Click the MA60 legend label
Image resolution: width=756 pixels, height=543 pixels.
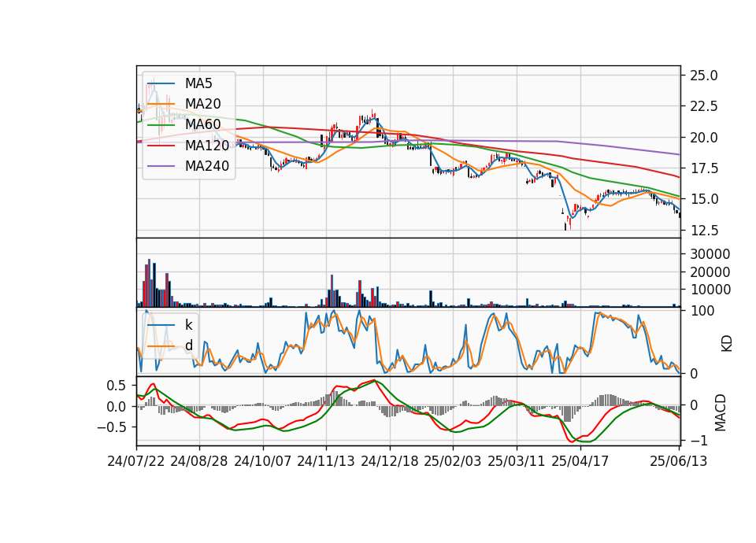202,125
